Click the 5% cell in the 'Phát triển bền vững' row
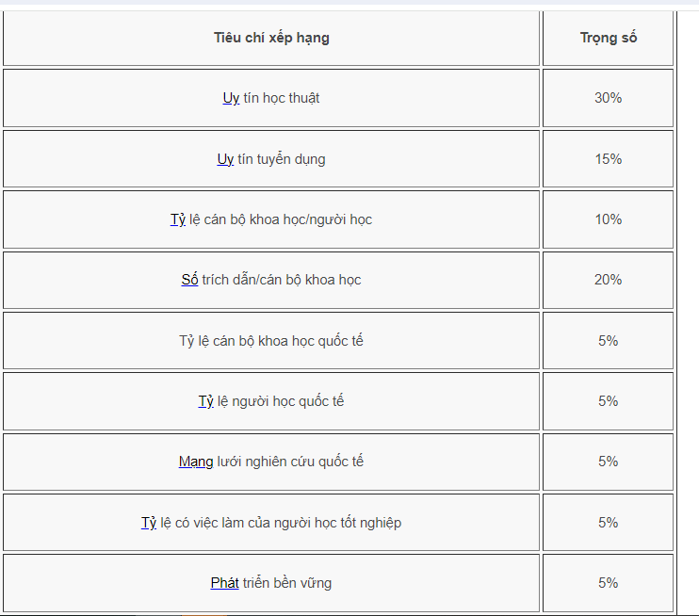699x616 pixels. click(608, 583)
